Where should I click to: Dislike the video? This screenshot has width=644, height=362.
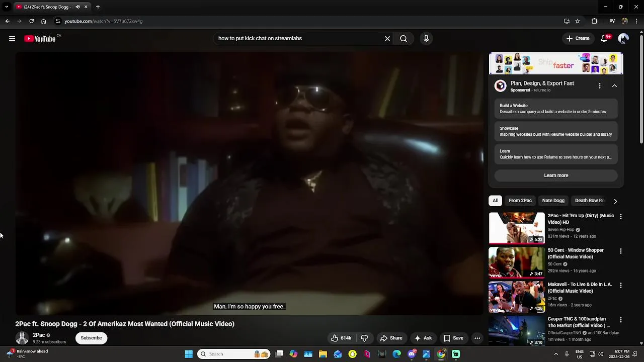[x=365, y=338]
